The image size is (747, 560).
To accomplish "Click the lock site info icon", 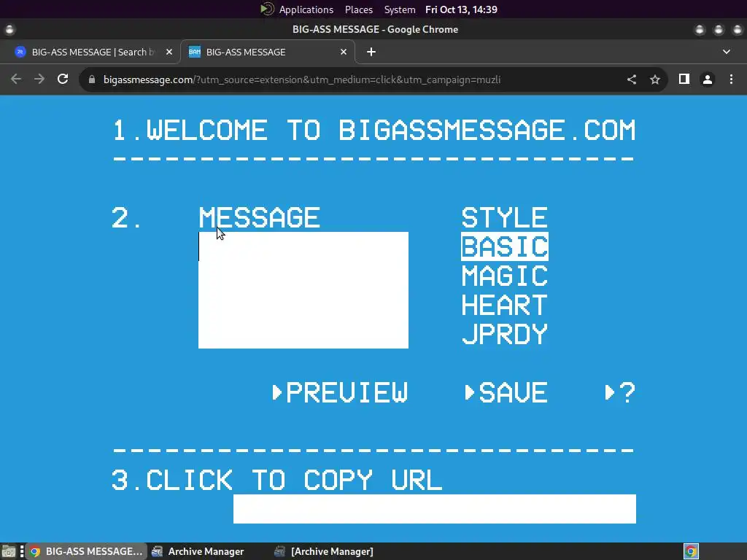I will [91, 79].
